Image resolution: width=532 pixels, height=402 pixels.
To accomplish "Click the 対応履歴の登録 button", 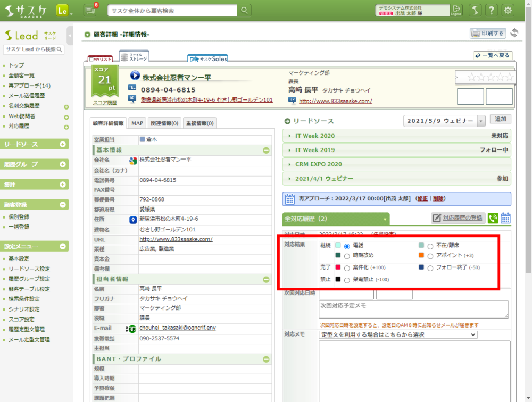I will click(458, 218).
